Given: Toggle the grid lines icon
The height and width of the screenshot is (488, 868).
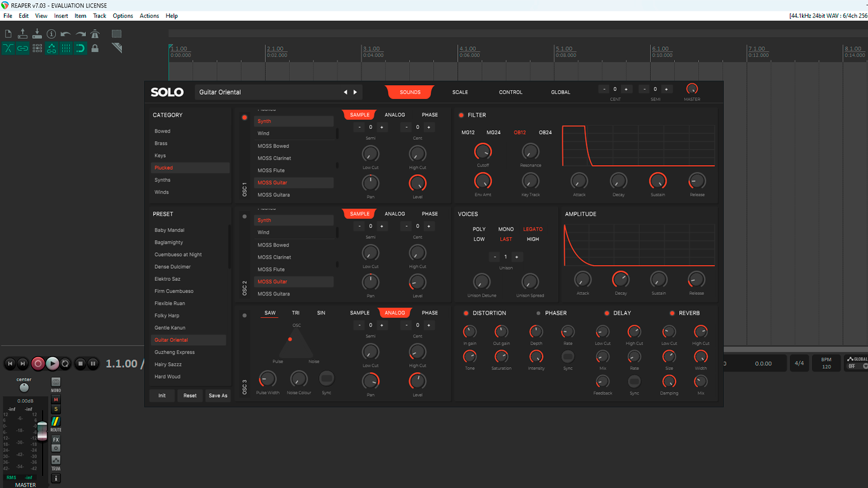Looking at the screenshot, I should pos(66,48).
